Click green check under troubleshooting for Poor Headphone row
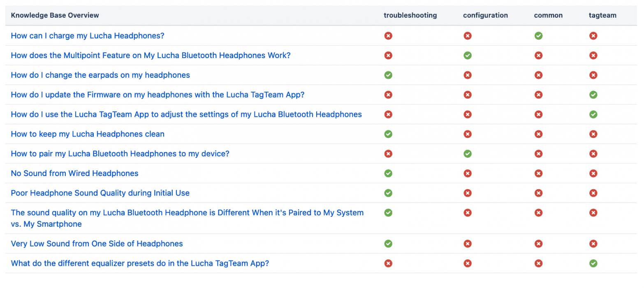This screenshot has height=288, width=644. pyautogui.click(x=388, y=193)
